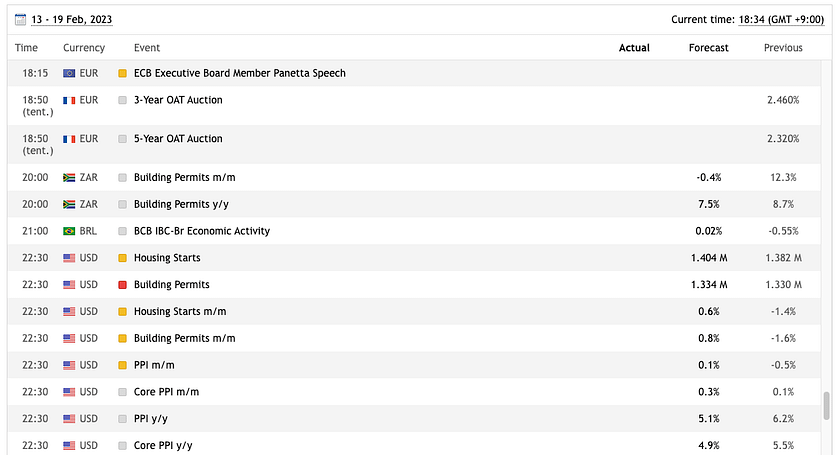
Task: Click the French flag beside 3-Year OAT Auction
Action: 69,100
